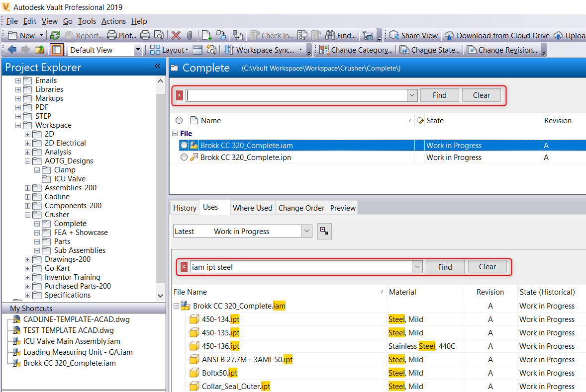586x392 pixels.
Task: Click the Find button in the Uses tab
Action: 445,267
